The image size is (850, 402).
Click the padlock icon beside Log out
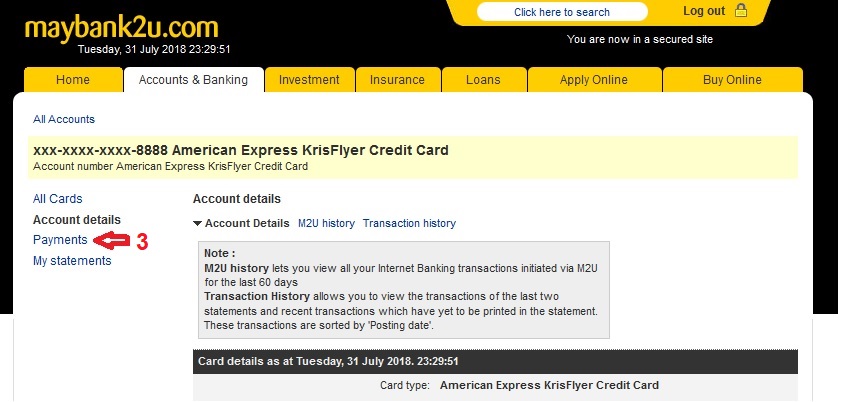click(x=741, y=11)
